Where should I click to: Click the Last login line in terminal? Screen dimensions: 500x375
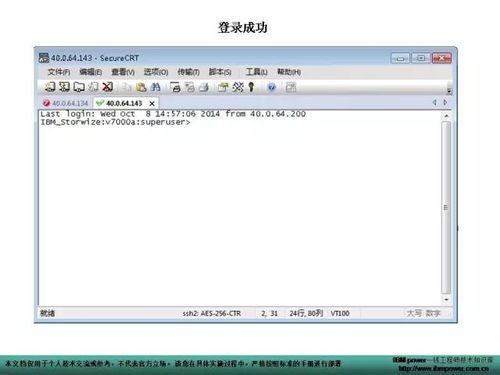[x=173, y=114]
